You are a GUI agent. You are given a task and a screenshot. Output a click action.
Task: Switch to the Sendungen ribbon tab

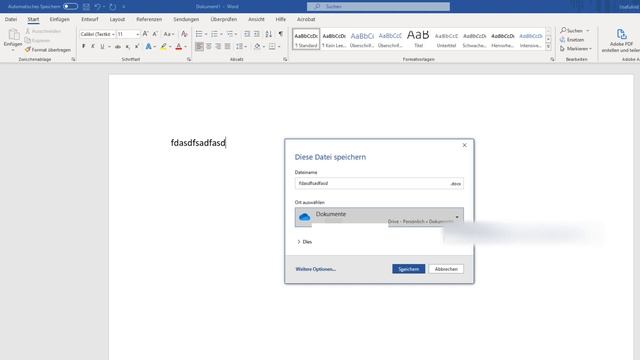click(186, 19)
